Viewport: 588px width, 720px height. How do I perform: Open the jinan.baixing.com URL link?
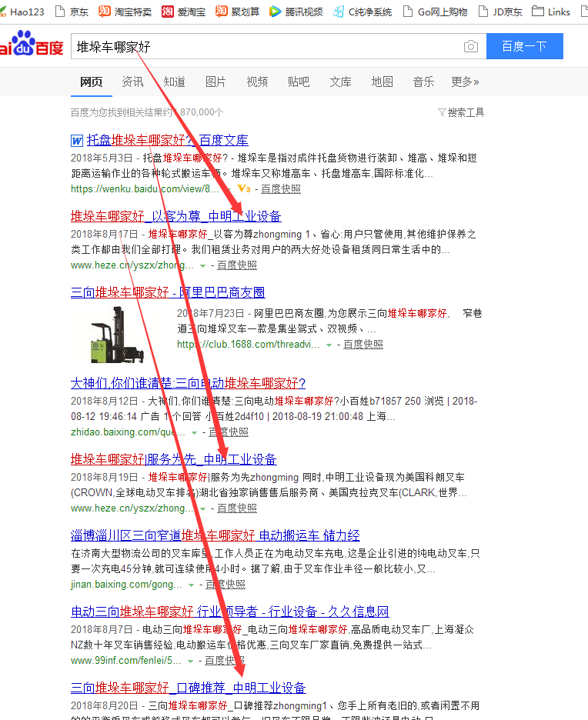[126, 585]
